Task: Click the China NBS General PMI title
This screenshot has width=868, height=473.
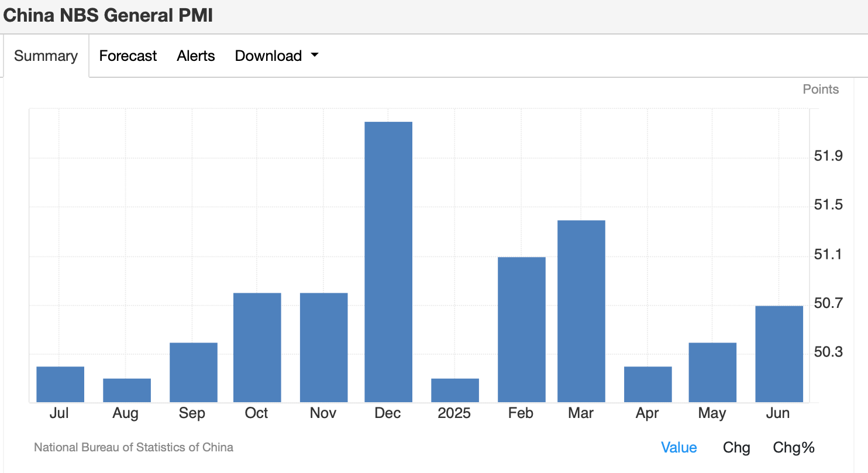Action: 108,16
